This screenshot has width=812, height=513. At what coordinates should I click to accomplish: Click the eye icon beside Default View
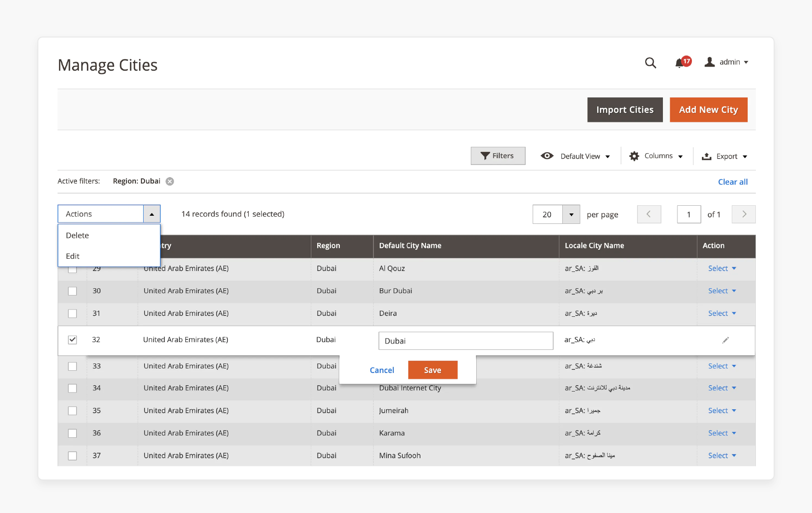pos(547,155)
